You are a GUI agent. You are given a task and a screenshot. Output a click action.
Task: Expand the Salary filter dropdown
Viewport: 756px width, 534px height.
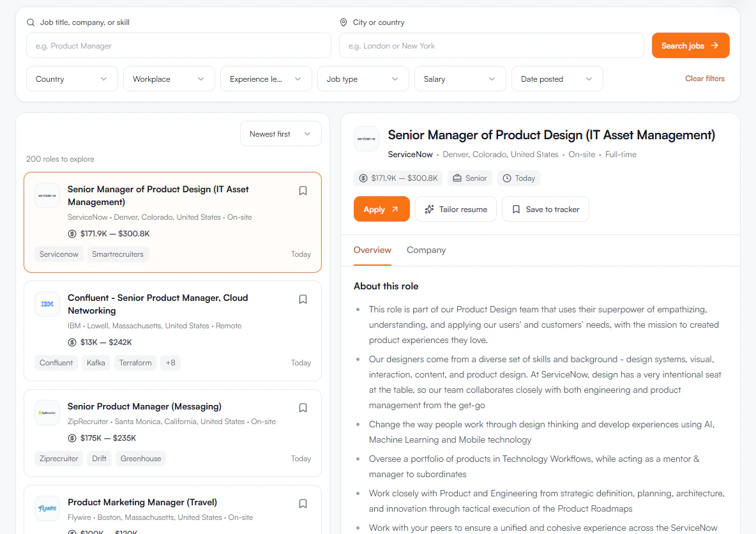point(460,79)
